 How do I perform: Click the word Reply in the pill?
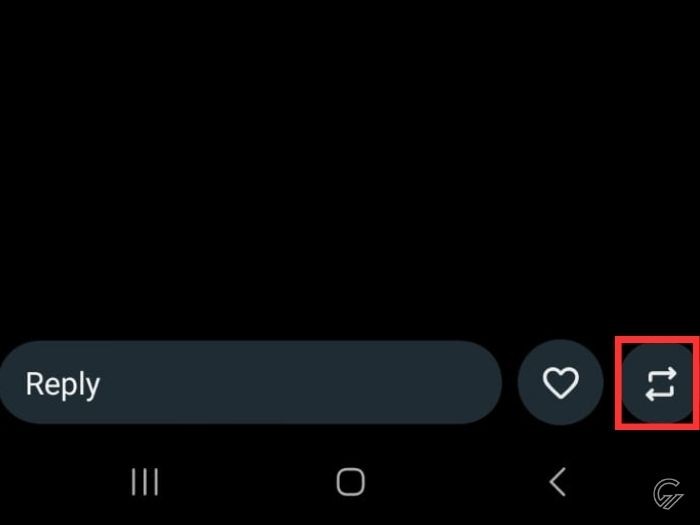(x=62, y=384)
